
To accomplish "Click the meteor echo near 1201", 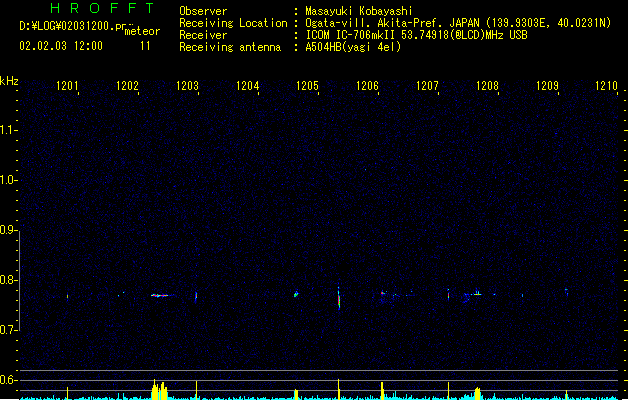I will (x=67, y=297).
